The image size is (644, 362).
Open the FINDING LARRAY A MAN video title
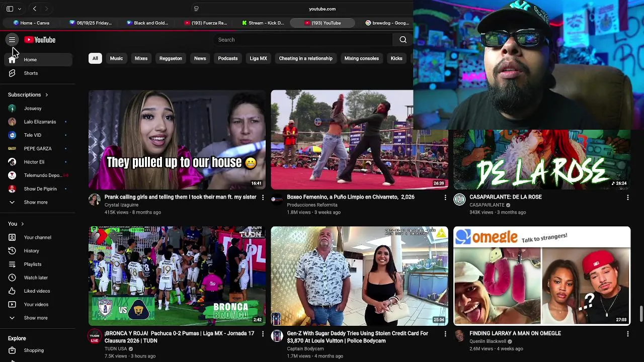pos(515,333)
